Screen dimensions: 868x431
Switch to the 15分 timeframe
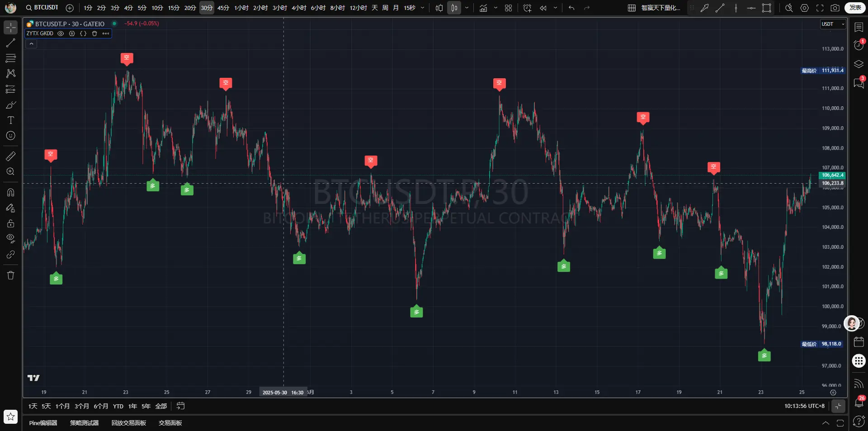[174, 8]
